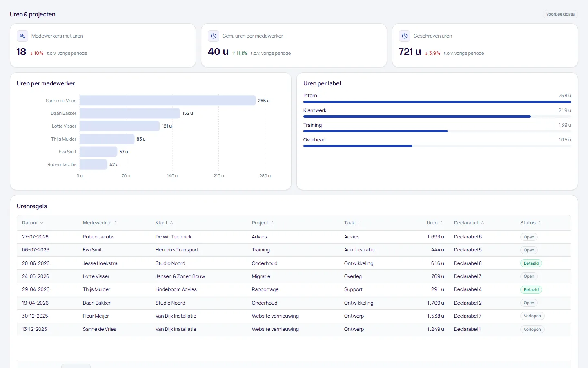Click date 27-07-2026 in table
Viewport: 588px width, 368px height.
pos(35,237)
